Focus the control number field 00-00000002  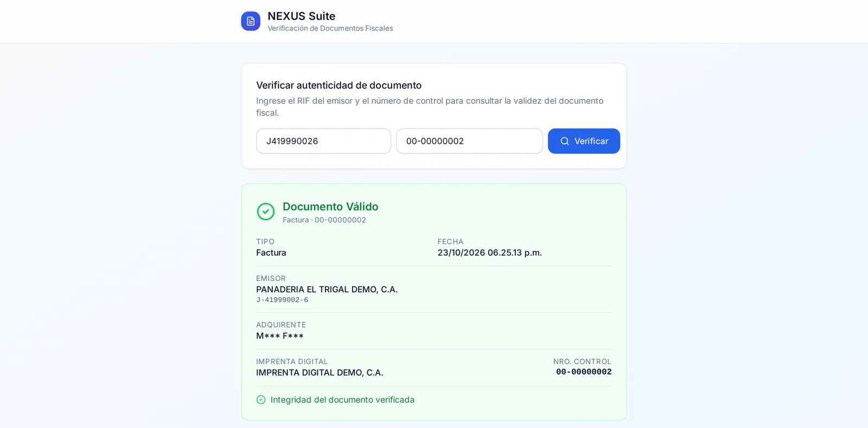(x=469, y=141)
